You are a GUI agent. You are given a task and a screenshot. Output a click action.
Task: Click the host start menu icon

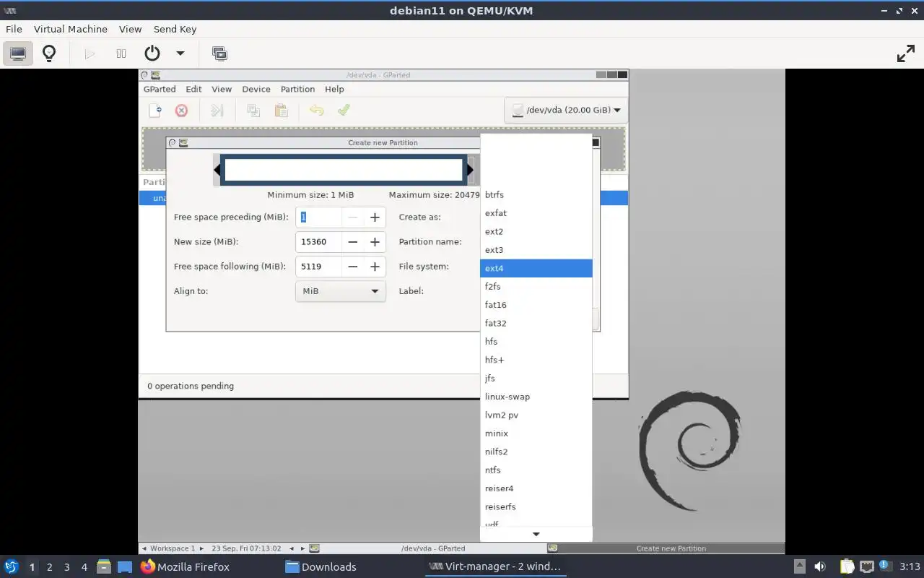[11, 567]
